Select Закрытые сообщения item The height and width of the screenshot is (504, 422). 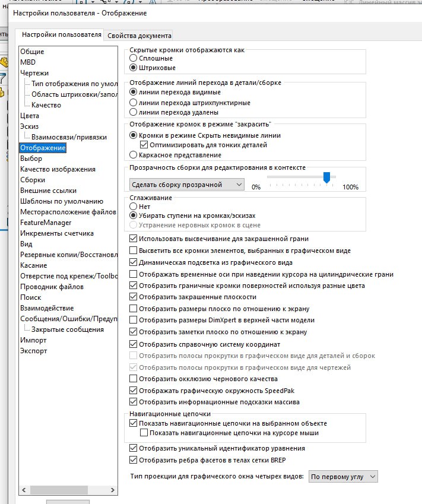point(68,329)
